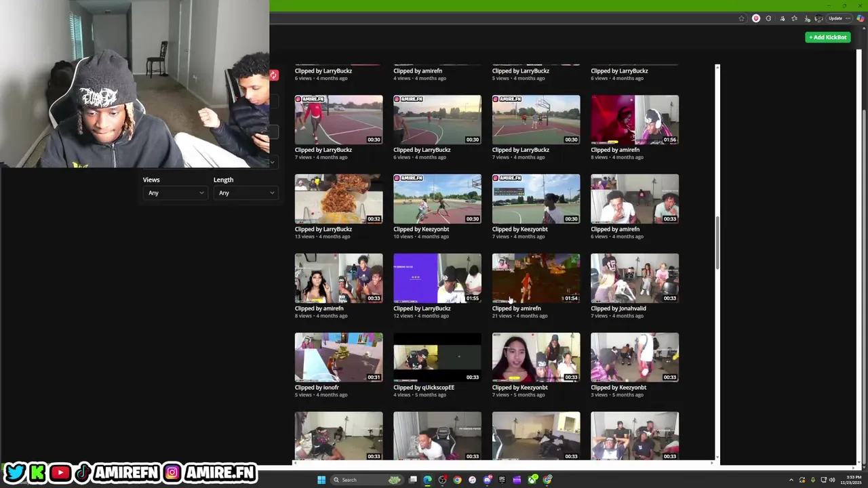Play the 01:55 purple-screen clip by LarryBuckz
Screen dimensions: 868x488
coord(437,278)
